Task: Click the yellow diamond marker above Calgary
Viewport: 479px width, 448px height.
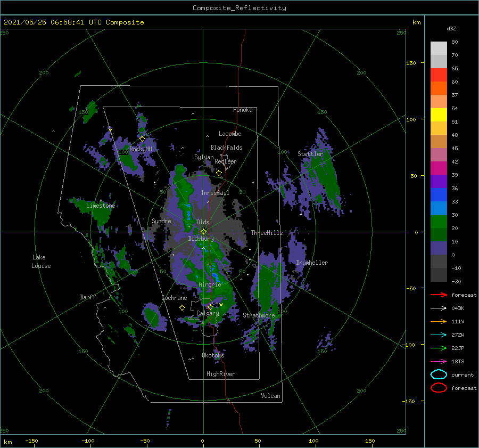Action: (210, 307)
